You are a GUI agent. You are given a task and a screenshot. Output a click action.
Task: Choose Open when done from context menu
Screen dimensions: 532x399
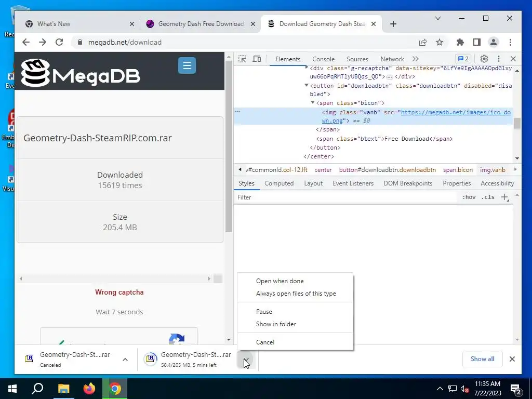[x=295, y=281]
